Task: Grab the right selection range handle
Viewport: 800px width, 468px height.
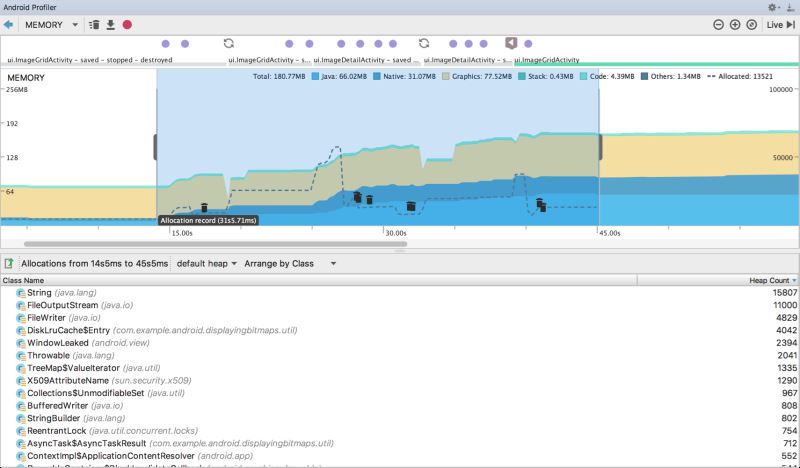Action: pos(601,147)
